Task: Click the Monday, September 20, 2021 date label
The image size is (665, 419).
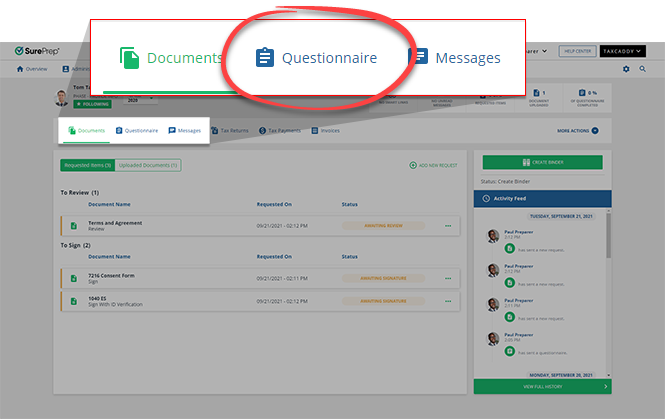Action: [x=561, y=375]
